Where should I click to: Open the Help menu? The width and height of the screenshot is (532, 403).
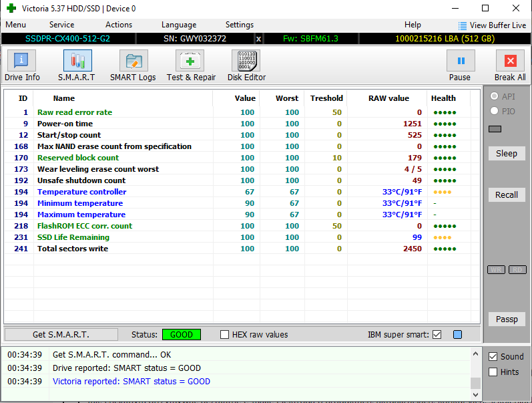(x=413, y=25)
